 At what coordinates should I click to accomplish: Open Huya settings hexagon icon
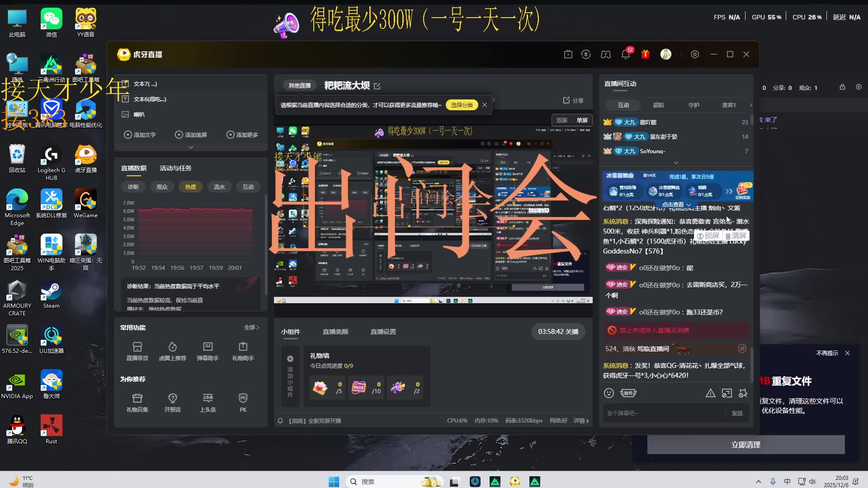[695, 54]
